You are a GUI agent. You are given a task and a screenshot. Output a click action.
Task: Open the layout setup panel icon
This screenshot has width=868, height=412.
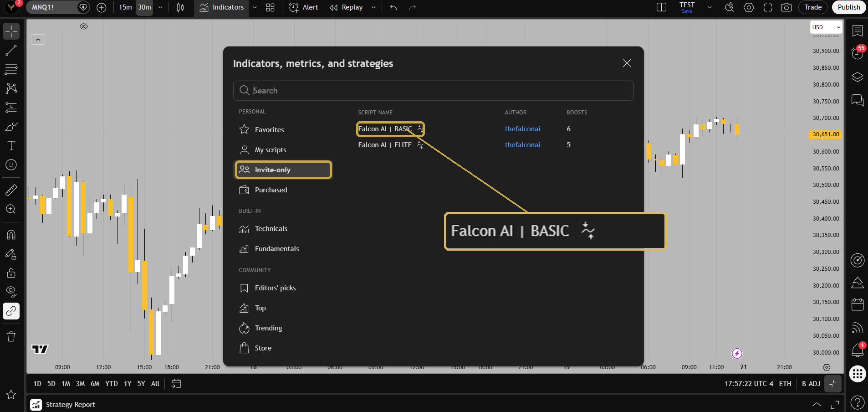tap(661, 7)
